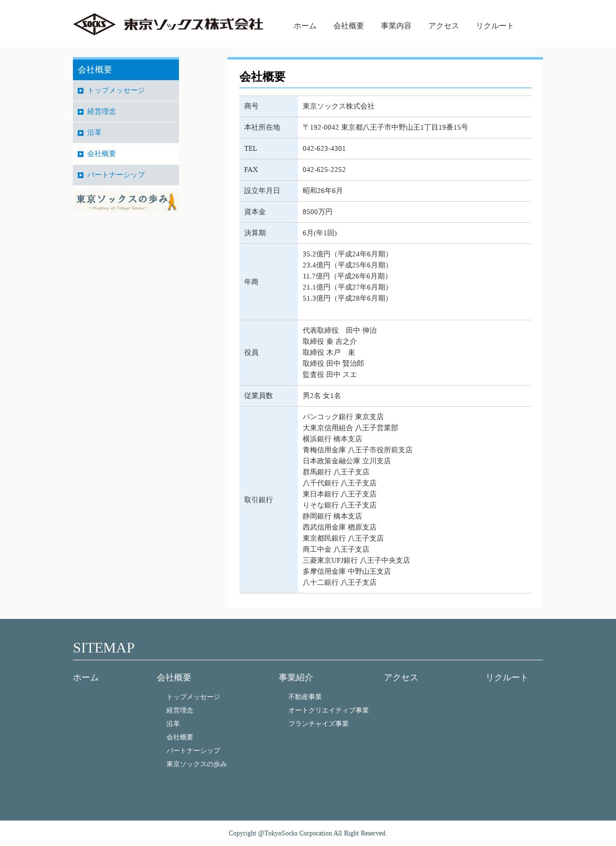This screenshot has height=846, width=616.
Task: Open 不動産事業 in the sitemap
Action: tap(305, 697)
